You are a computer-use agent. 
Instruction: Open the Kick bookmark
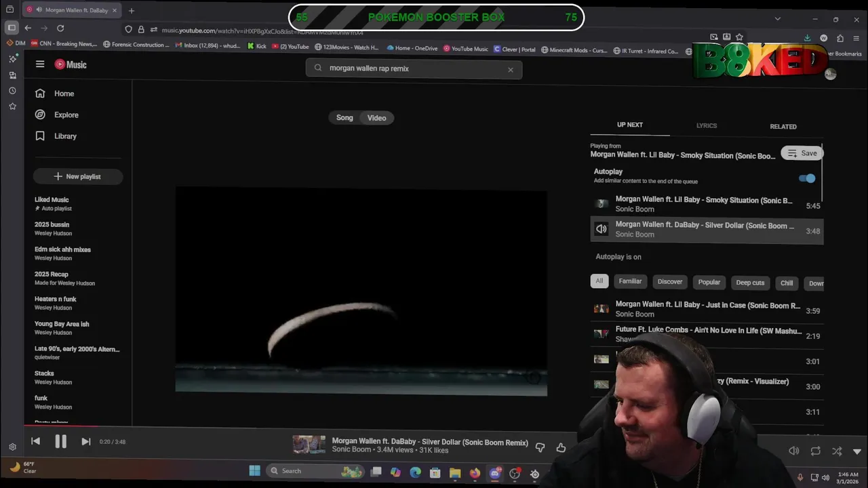pos(256,47)
